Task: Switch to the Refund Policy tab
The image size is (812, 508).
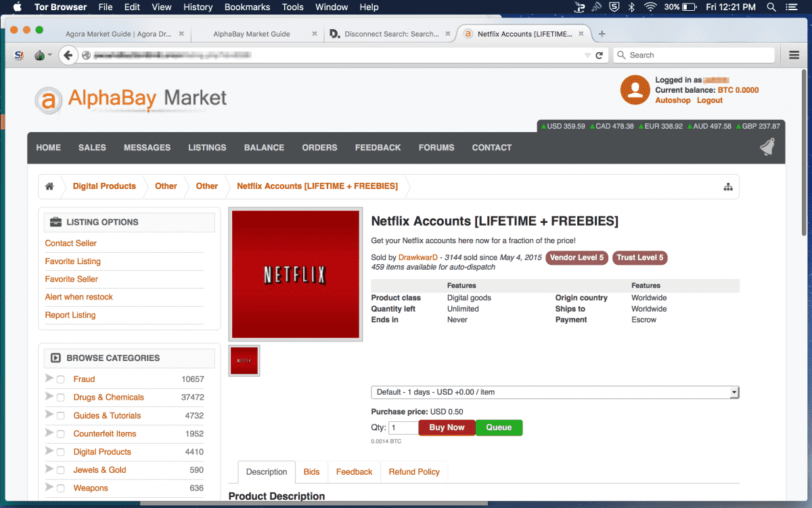Action: (413, 472)
